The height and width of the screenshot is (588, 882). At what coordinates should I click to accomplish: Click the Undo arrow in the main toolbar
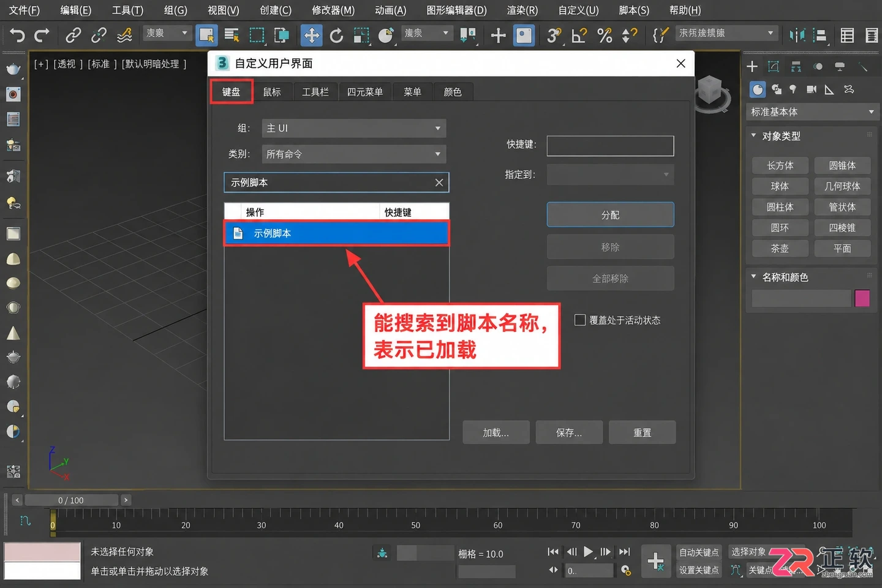pos(17,35)
